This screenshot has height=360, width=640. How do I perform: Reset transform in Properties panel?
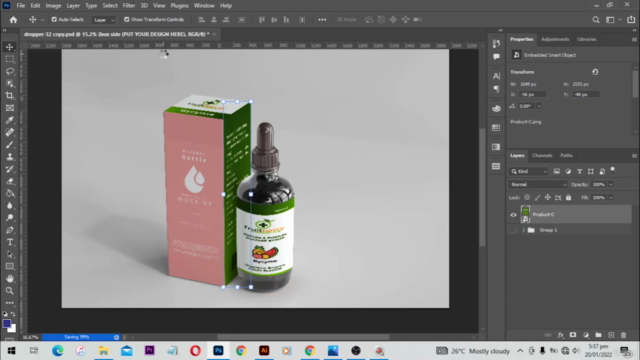595,72
